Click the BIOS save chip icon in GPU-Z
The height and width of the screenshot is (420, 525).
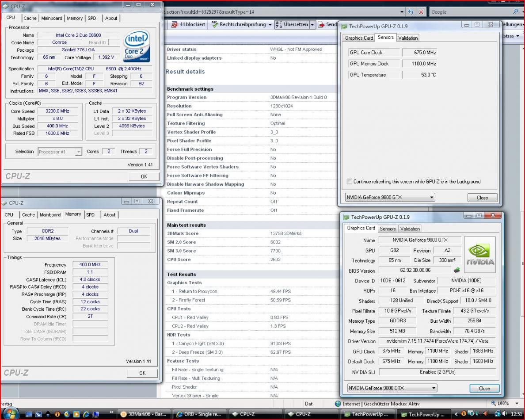click(x=457, y=270)
